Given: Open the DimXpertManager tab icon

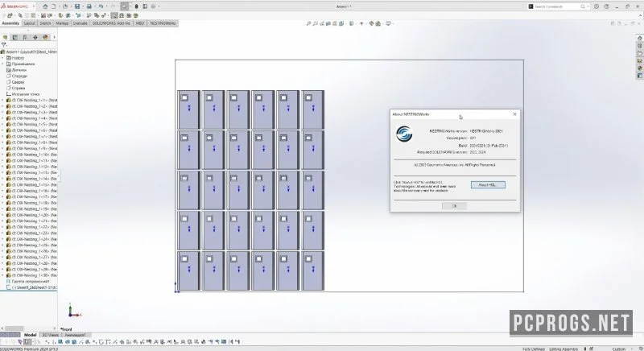Looking at the screenshot, I should 35,37.
